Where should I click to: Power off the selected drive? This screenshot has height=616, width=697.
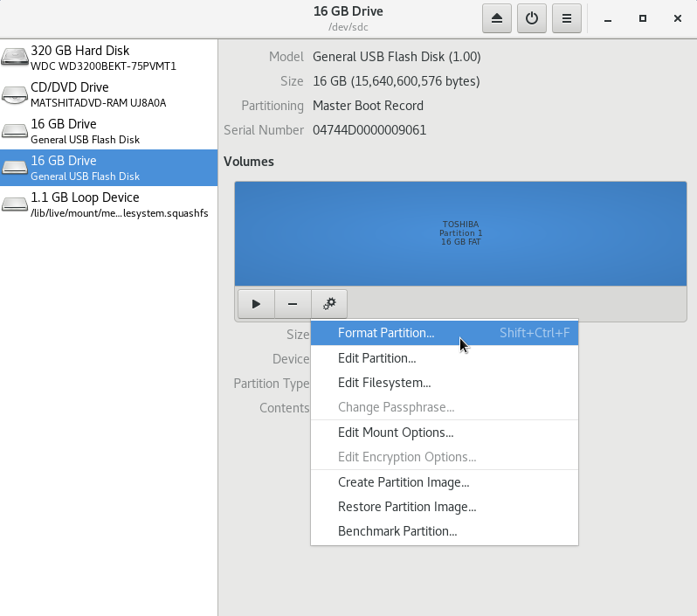(x=532, y=18)
